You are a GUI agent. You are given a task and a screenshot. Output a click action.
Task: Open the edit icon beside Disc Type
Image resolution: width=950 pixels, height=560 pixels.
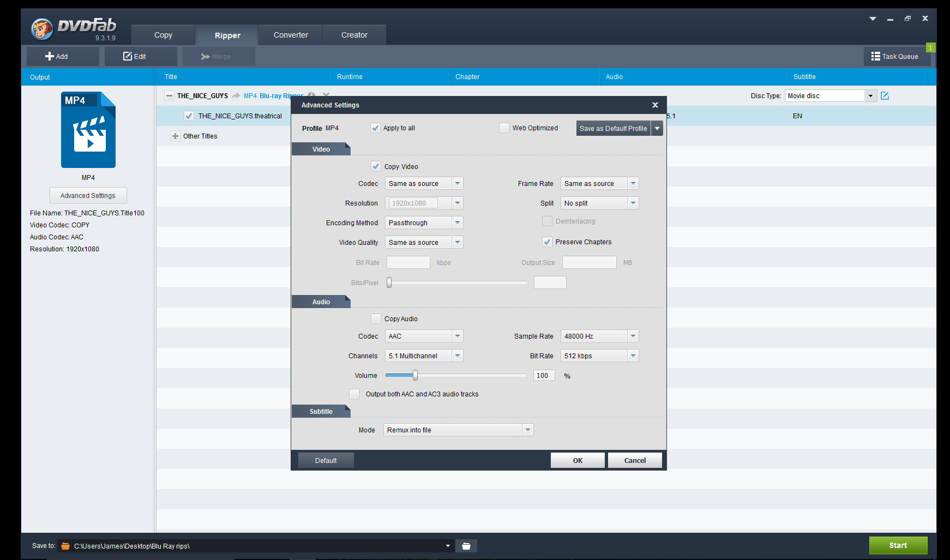coord(885,96)
